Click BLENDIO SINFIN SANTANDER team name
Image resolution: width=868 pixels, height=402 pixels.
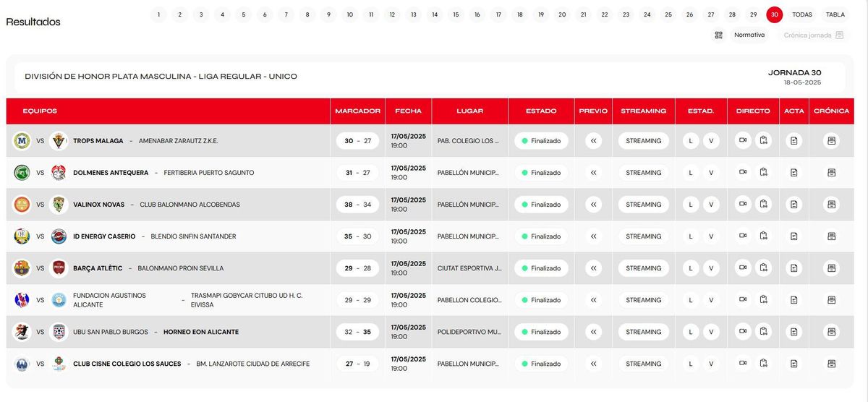[x=193, y=236]
